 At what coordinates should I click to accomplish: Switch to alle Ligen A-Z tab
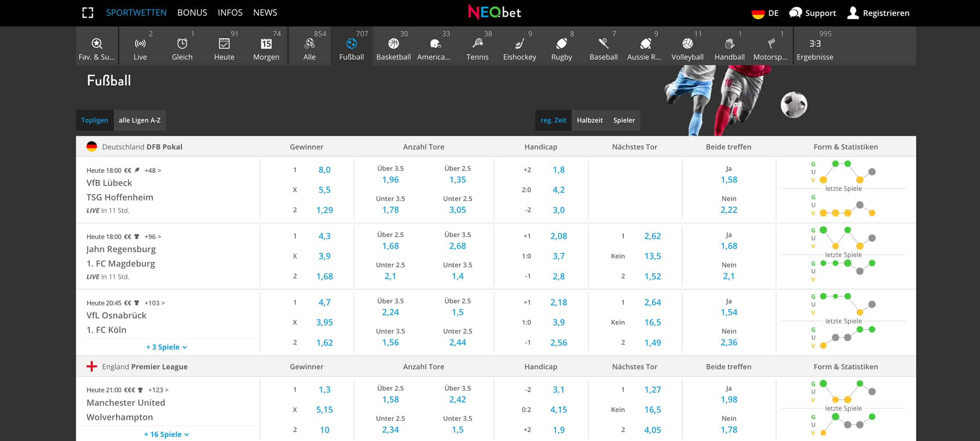coord(140,120)
